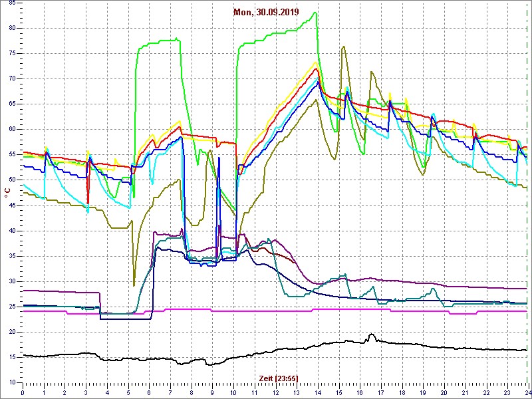This screenshot has height=399, width=532.
Task: Click hour 14 on the time axis
Action: (x=317, y=393)
